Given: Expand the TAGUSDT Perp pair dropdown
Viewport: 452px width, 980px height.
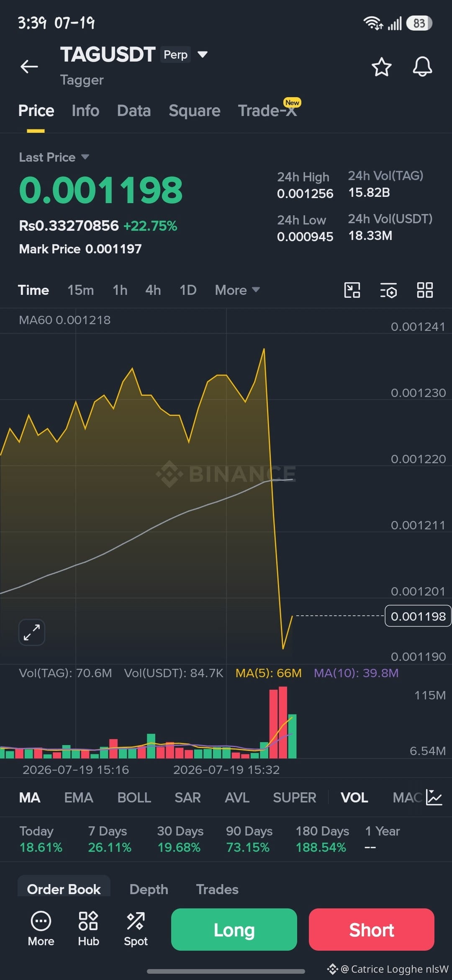Looking at the screenshot, I should click(203, 54).
